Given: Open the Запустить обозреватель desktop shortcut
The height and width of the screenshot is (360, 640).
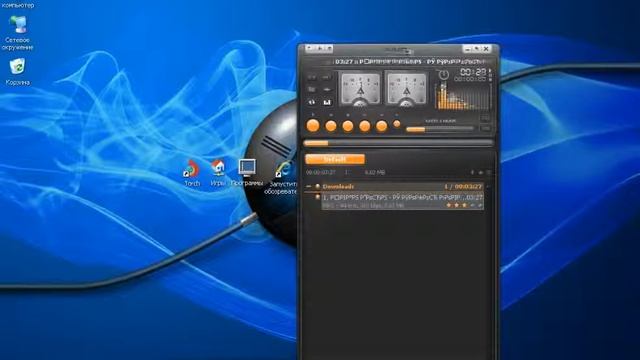Looking at the screenshot, I should [282, 178].
